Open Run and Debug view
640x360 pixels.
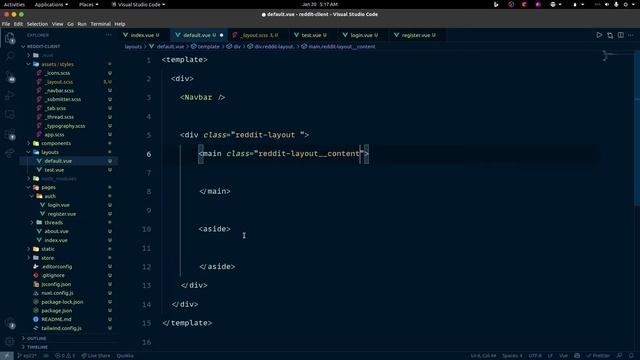(x=10, y=96)
